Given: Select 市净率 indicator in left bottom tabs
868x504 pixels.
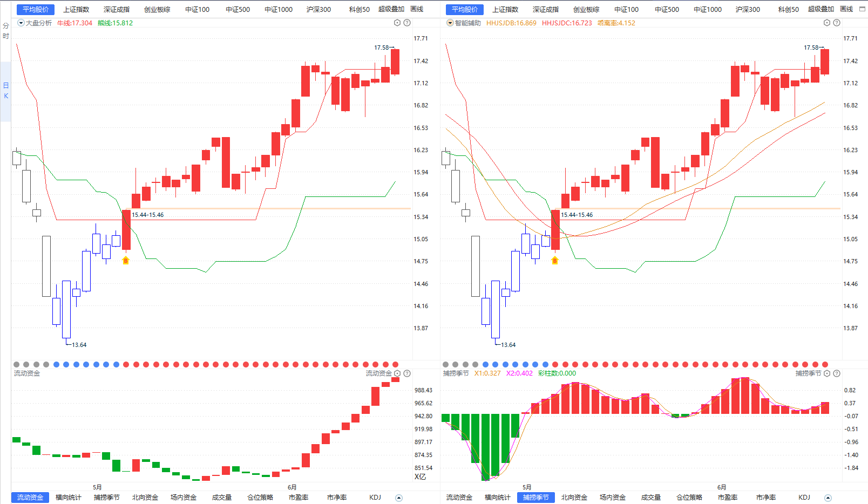Looking at the screenshot, I should [x=337, y=498].
